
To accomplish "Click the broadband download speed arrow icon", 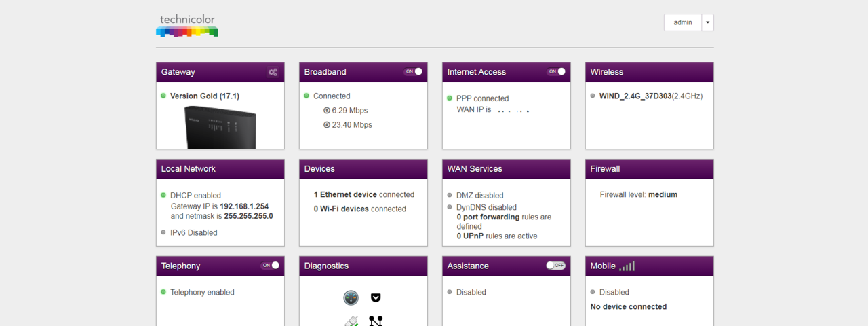I will point(327,125).
